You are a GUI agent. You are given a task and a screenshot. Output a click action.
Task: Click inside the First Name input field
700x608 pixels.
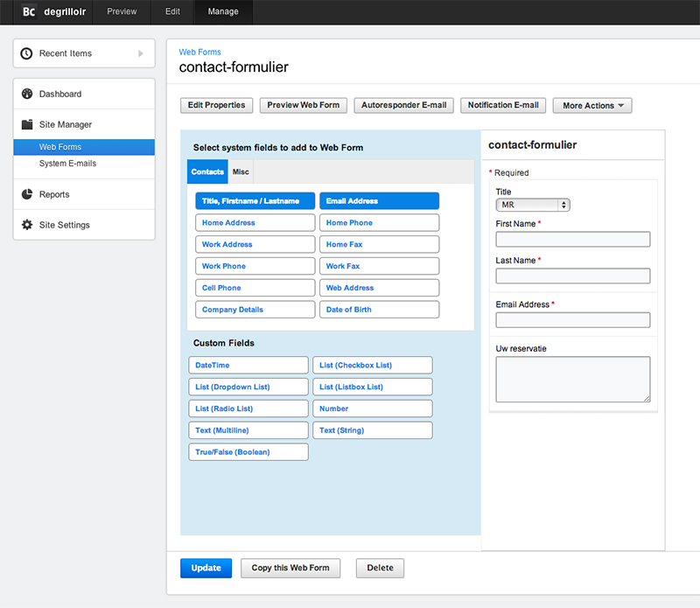click(x=572, y=239)
